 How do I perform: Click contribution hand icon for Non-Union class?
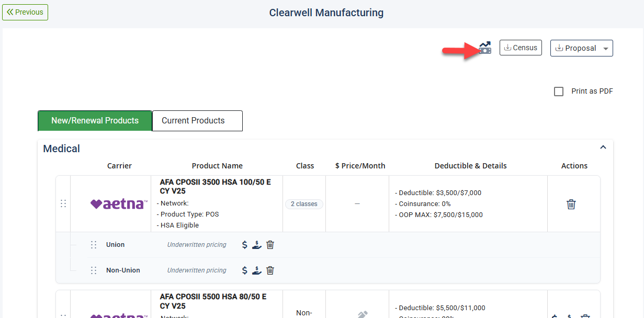click(257, 270)
